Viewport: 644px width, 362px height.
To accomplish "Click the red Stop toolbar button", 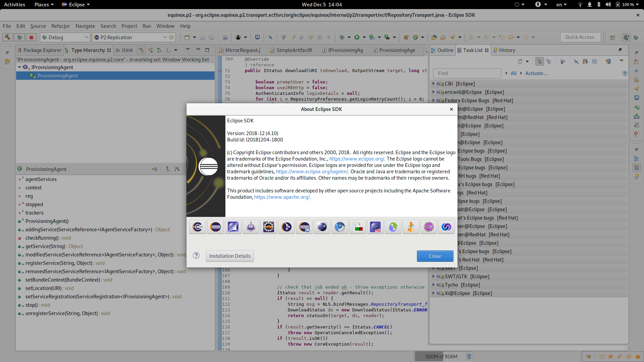I will pyautogui.click(x=31, y=37).
